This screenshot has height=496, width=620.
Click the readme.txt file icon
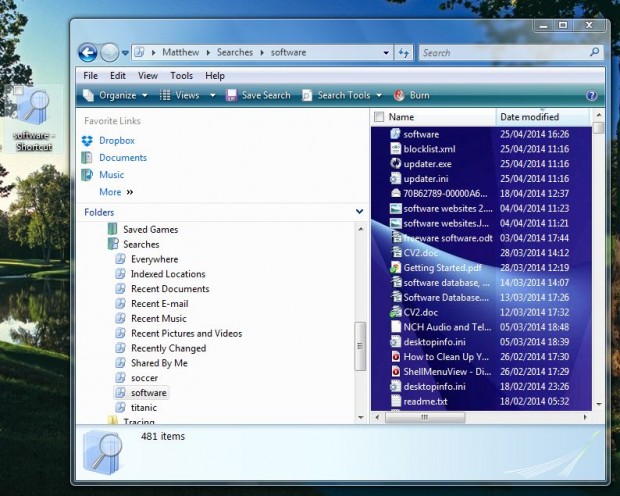click(x=395, y=401)
